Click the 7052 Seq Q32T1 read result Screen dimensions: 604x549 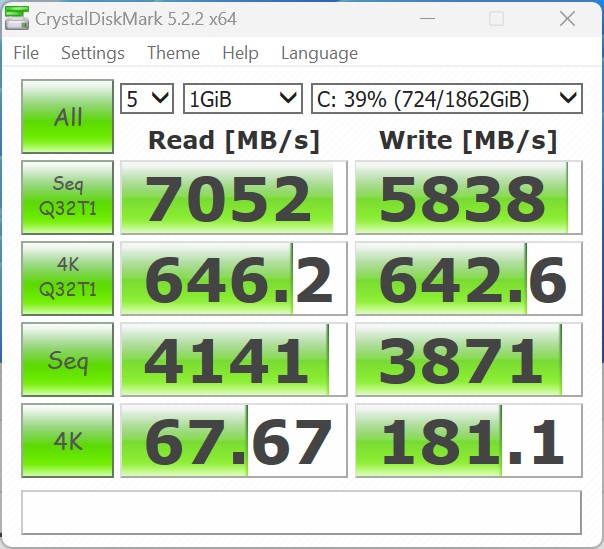[234, 198]
